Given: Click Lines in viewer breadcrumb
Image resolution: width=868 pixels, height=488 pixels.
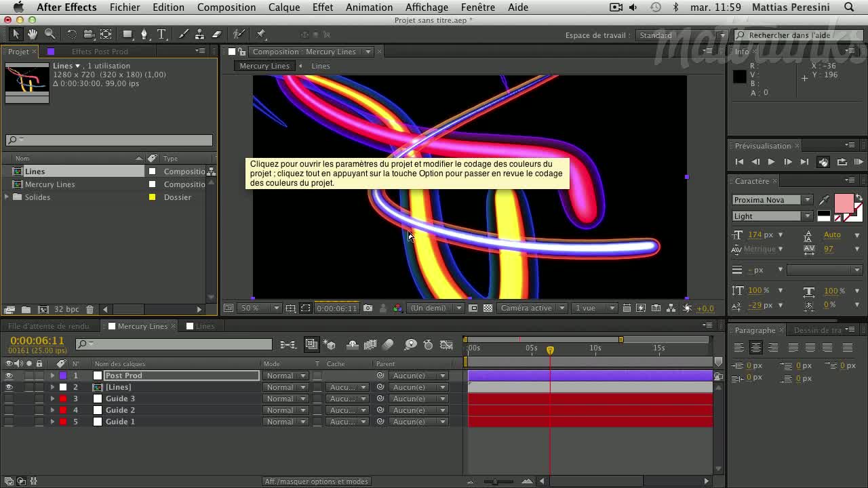Looking at the screenshot, I should coord(321,66).
